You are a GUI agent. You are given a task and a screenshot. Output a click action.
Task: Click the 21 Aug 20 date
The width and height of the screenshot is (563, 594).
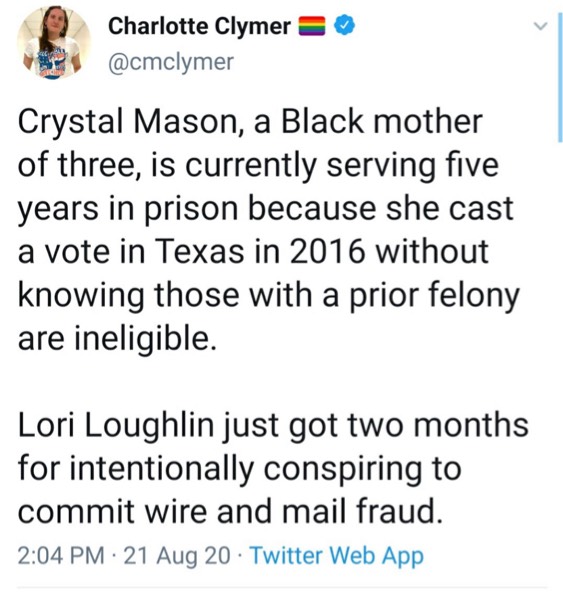[x=177, y=556]
